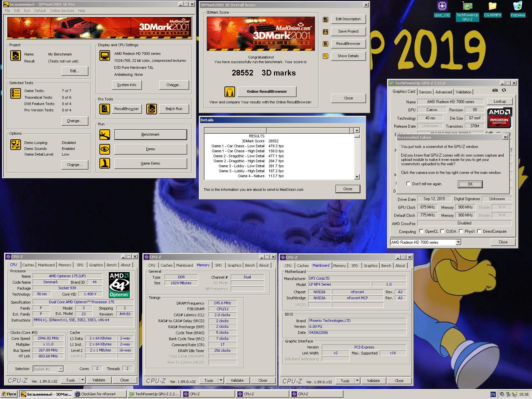Click ClockGen for nForce4 in the taskbar
Viewport: 532px width, 399px height.
tap(100, 394)
